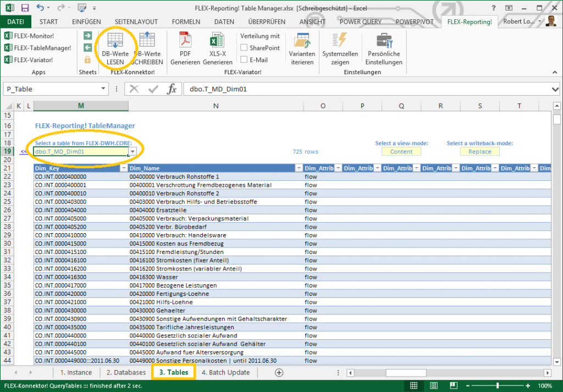The image size is (563, 392).
Task: Expand the Dim_Name column filter
Action: pyautogui.click(x=299, y=168)
